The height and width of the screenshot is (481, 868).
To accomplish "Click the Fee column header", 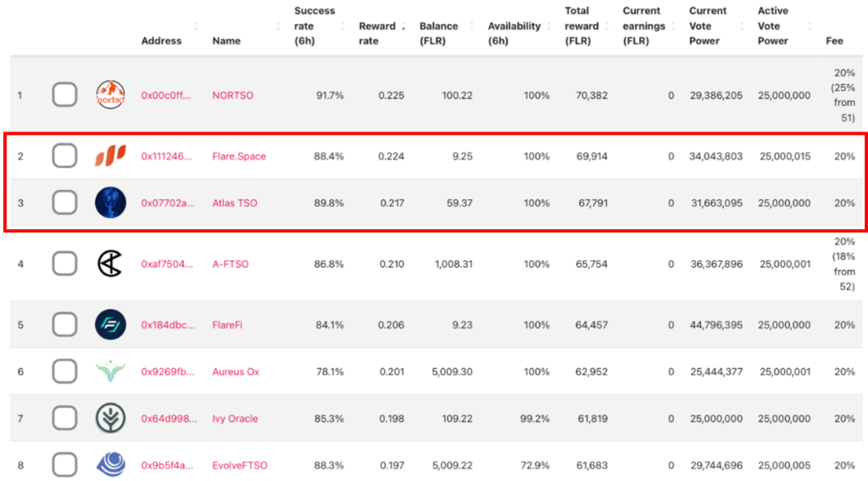I will [x=834, y=41].
